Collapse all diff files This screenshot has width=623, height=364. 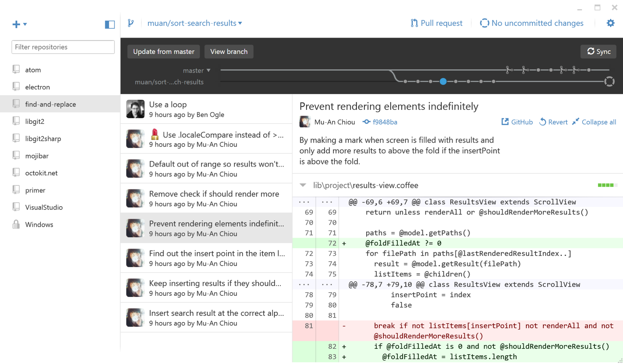point(594,122)
